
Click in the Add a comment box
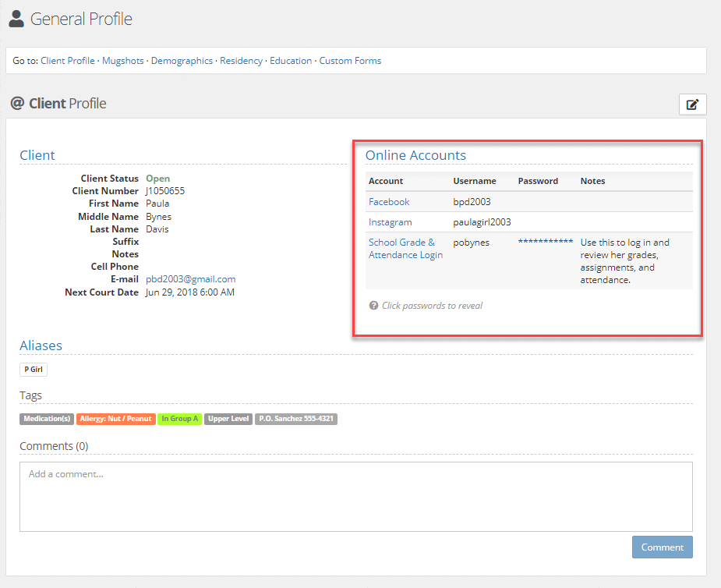click(x=355, y=497)
